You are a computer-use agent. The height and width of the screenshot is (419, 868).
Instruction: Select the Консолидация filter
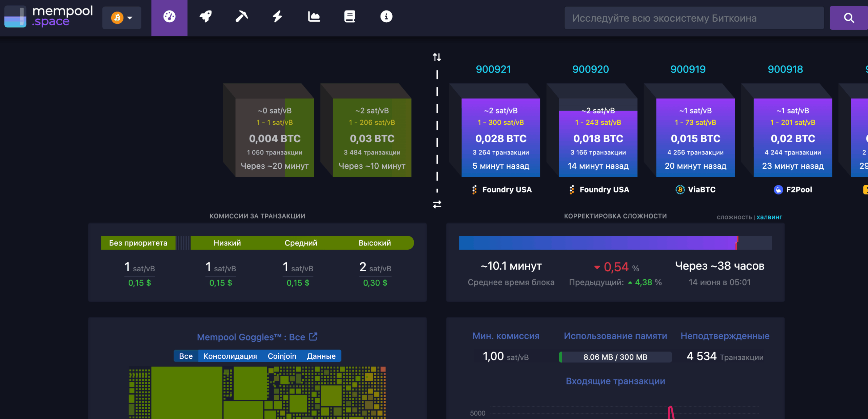(230, 356)
